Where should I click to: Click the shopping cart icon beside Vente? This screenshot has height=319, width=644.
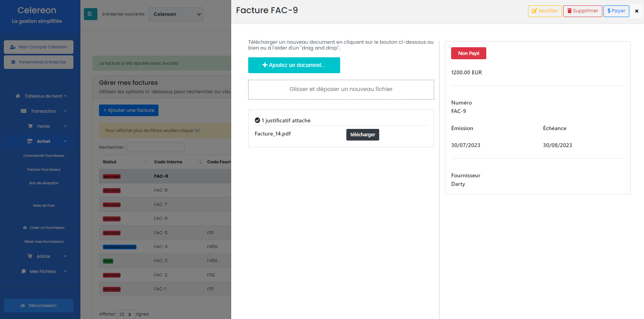tap(30, 126)
